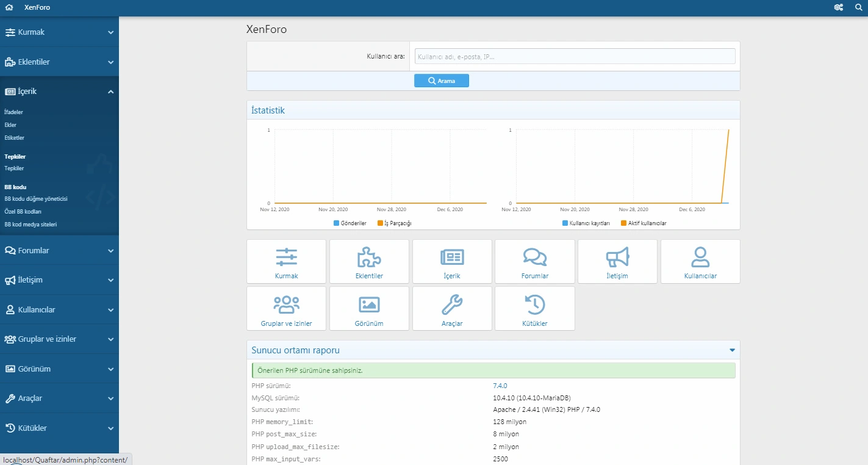This screenshot has height=465, width=868.
Task: Expand the Görünüm sidebar chevron
Action: [111, 369]
